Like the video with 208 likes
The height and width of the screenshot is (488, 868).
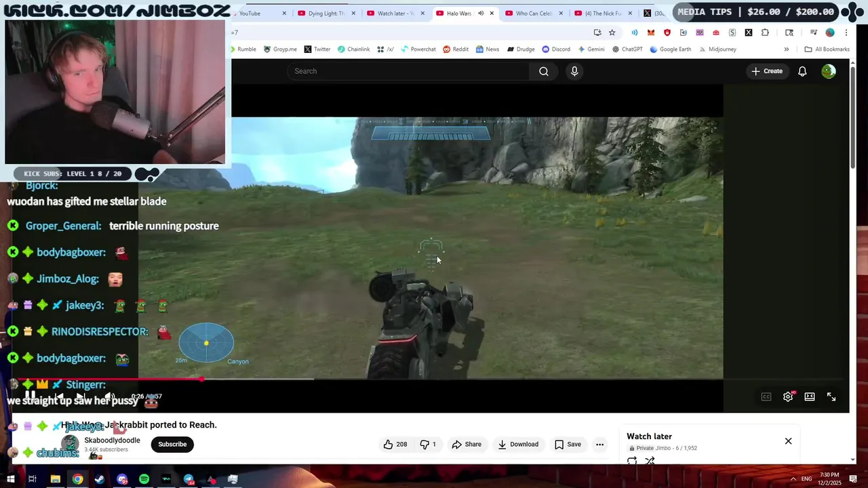point(395,445)
